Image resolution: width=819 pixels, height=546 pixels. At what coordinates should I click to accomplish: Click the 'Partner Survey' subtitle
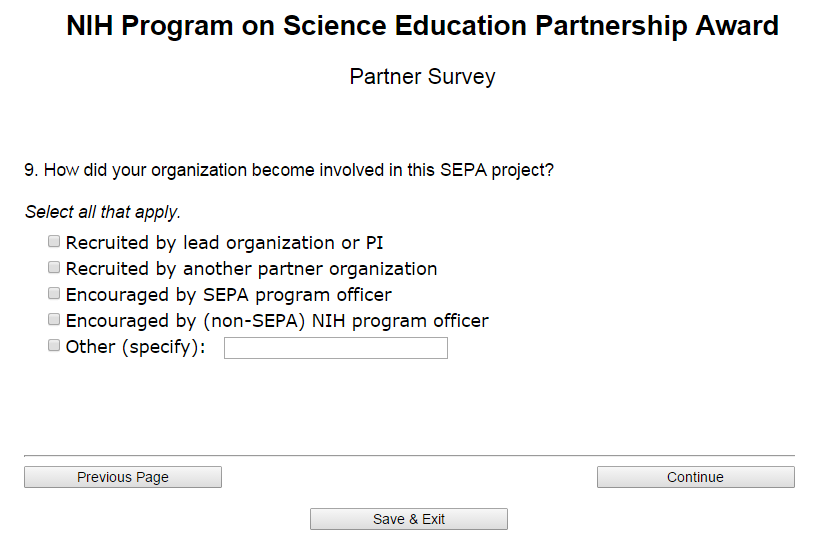click(x=422, y=77)
